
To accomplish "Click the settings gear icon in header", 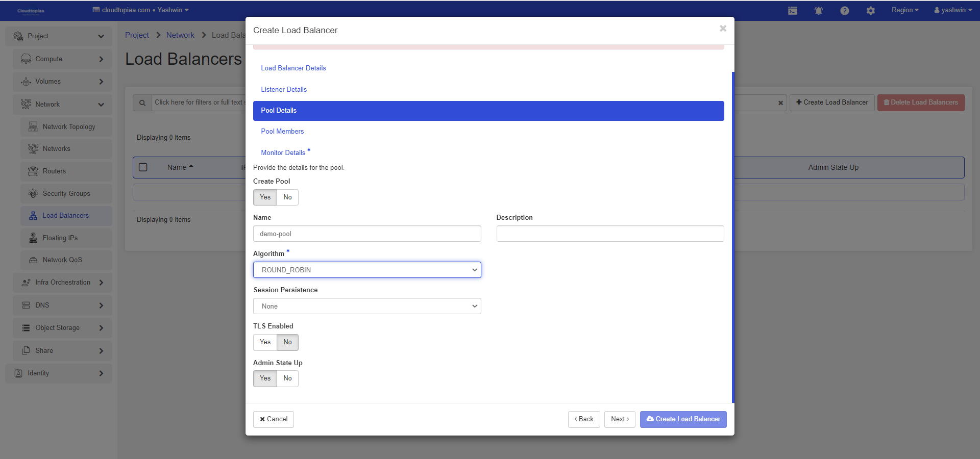I will (870, 11).
